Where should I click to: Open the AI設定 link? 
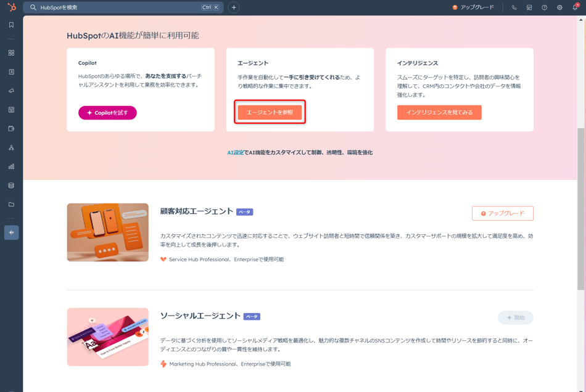(x=236, y=152)
